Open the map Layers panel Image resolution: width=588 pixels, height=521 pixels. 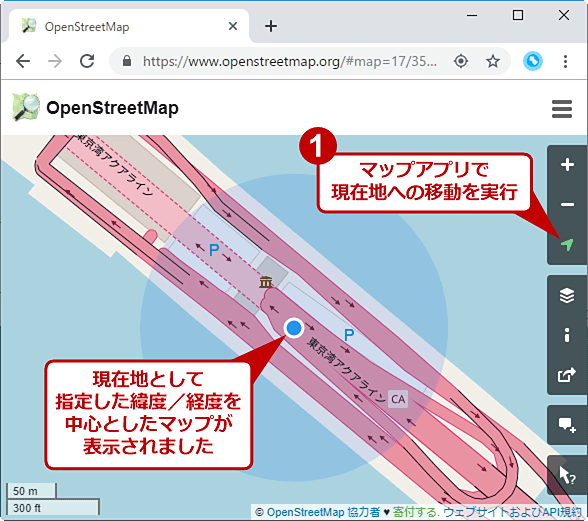pos(567,295)
